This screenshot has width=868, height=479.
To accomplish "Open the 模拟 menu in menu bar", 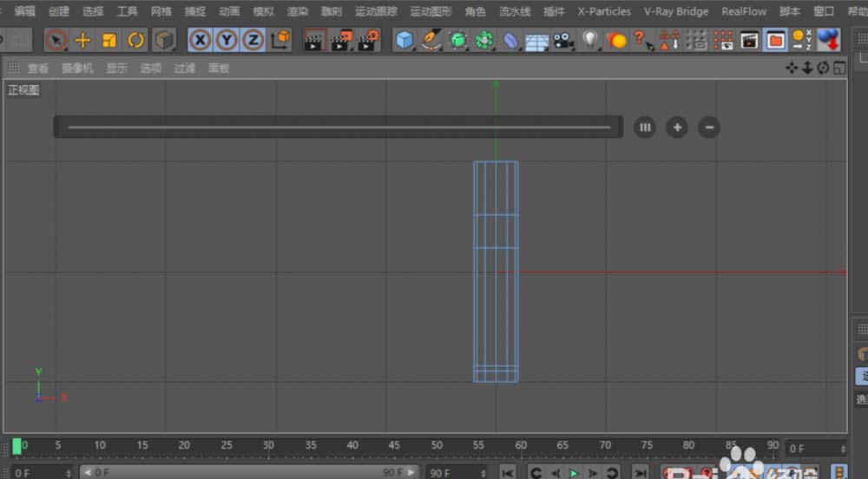I will click(x=263, y=11).
